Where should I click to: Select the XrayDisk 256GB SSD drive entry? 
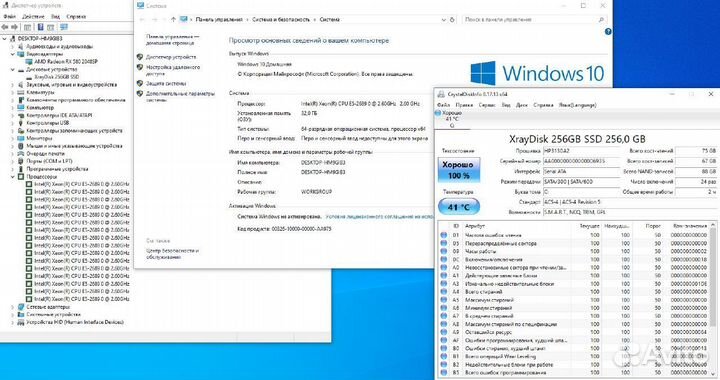coord(56,77)
